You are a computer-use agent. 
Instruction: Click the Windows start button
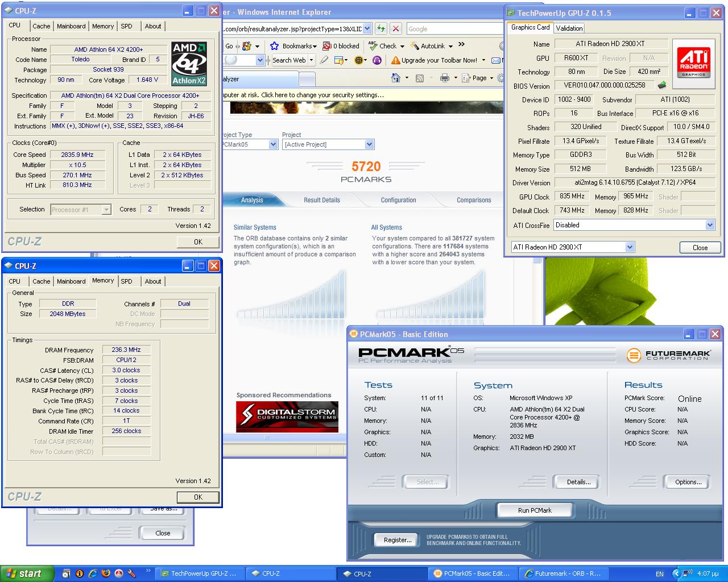(x=27, y=573)
